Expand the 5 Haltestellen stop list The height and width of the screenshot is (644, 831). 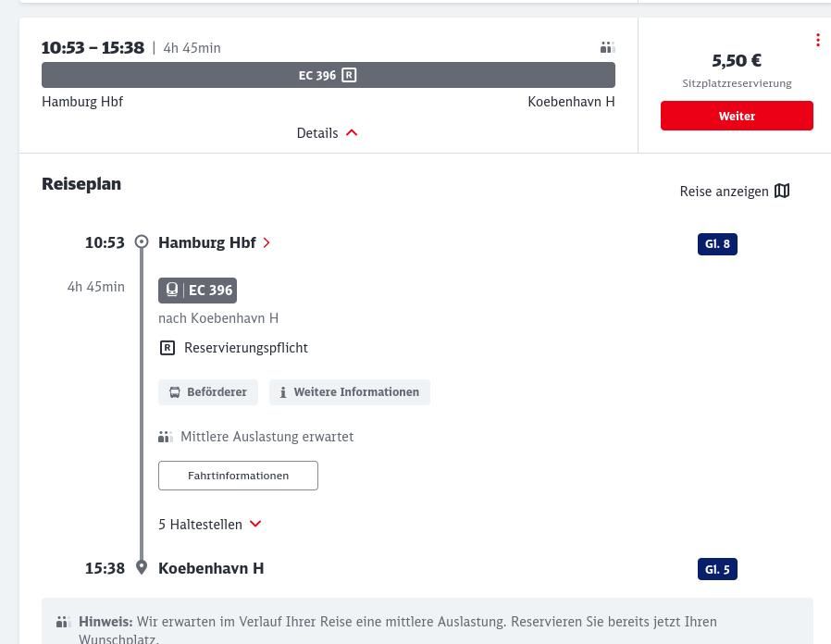[210, 524]
